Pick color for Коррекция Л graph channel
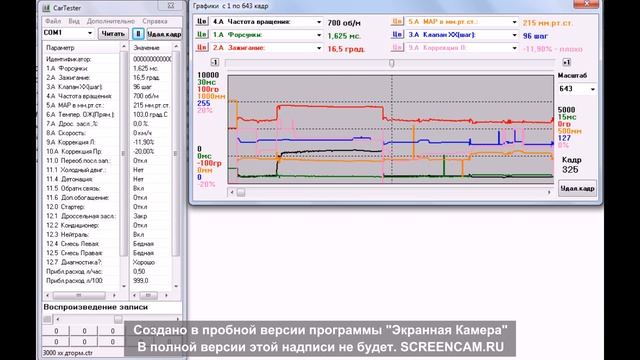 (397, 48)
